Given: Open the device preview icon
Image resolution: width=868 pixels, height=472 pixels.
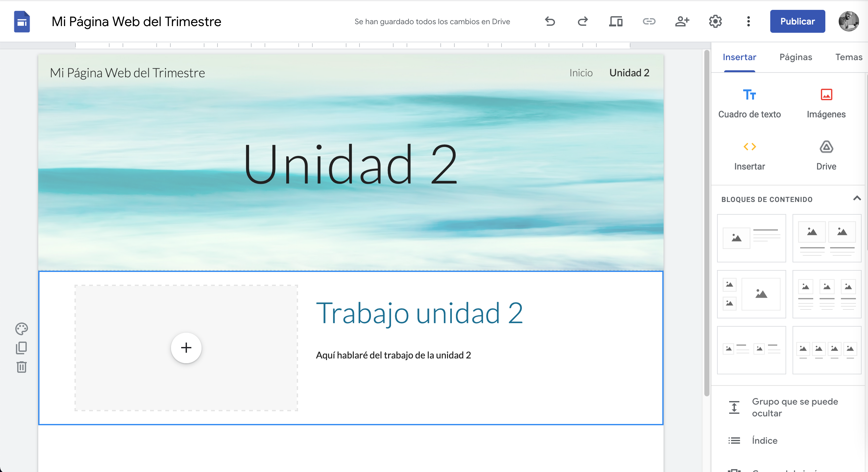Looking at the screenshot, I should pos(615,21).
